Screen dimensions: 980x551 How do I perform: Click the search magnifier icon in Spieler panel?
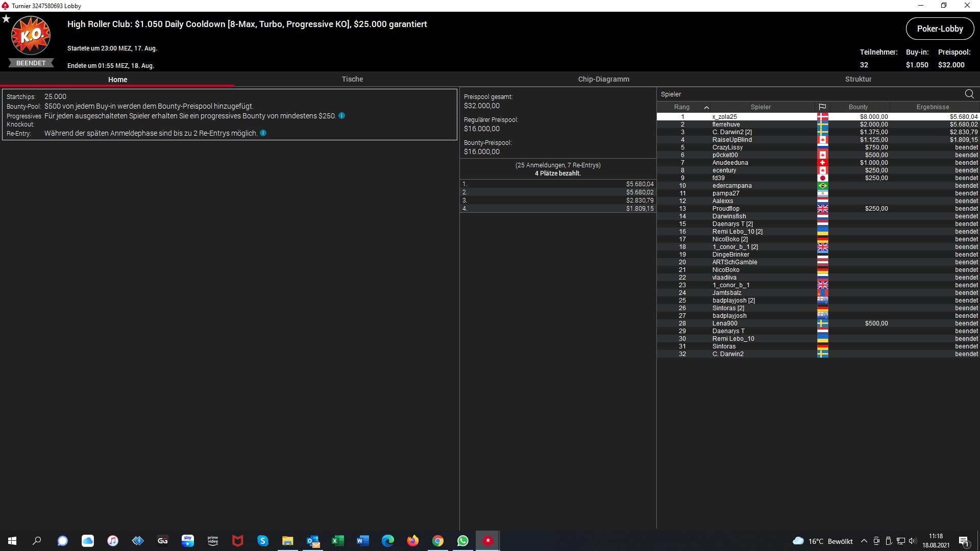[x=969, y=94]
